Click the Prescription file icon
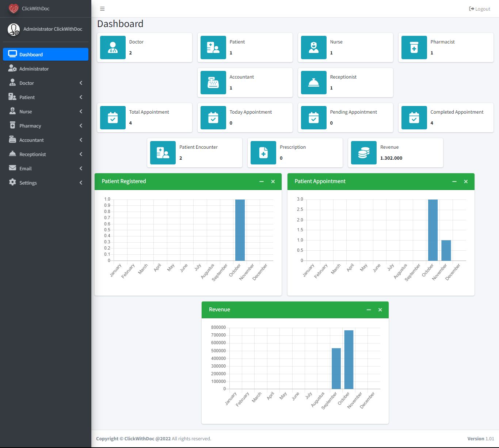The width and height of the screenshot is (499, 448). pyautogui.click(x=263, y=153)
